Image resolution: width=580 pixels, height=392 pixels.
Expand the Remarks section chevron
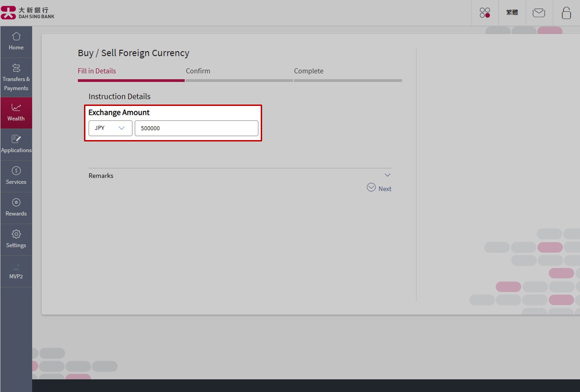(387, 175)
